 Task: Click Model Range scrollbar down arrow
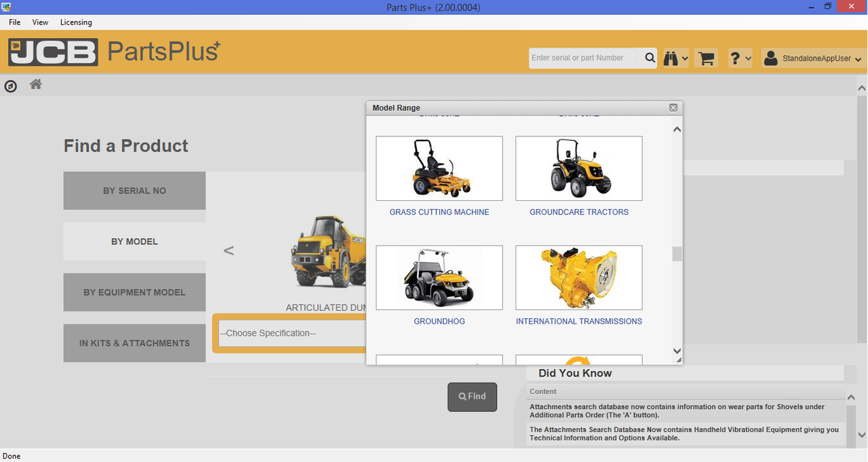click(677, 351)
